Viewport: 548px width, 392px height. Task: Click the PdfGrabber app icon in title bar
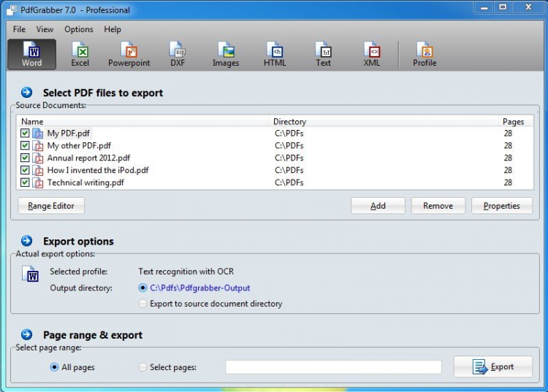point(12,10)
